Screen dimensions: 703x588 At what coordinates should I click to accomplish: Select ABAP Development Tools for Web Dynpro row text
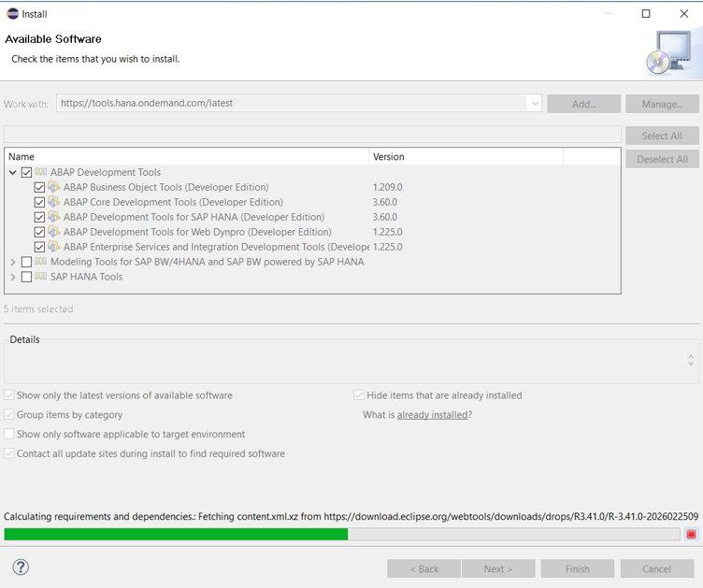197,232
